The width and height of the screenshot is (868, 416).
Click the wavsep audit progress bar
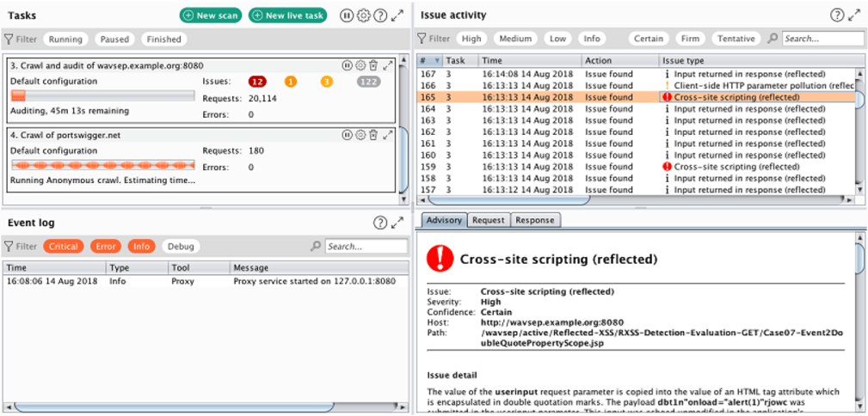click(102, 95)
